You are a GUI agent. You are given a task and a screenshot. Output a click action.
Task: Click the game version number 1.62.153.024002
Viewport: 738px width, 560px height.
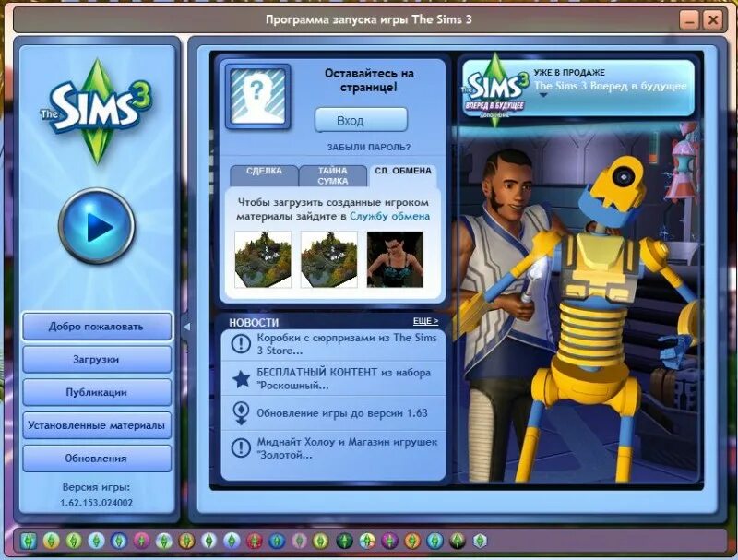pos(97,503)
